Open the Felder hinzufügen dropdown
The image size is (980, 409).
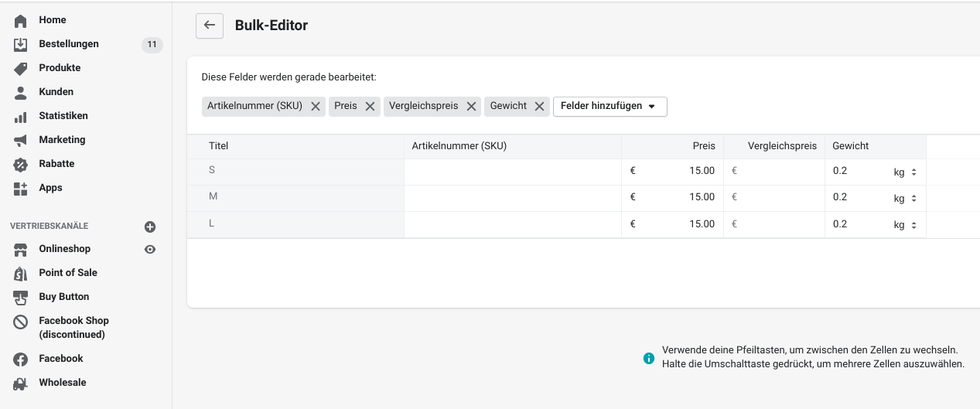point(610,107)
